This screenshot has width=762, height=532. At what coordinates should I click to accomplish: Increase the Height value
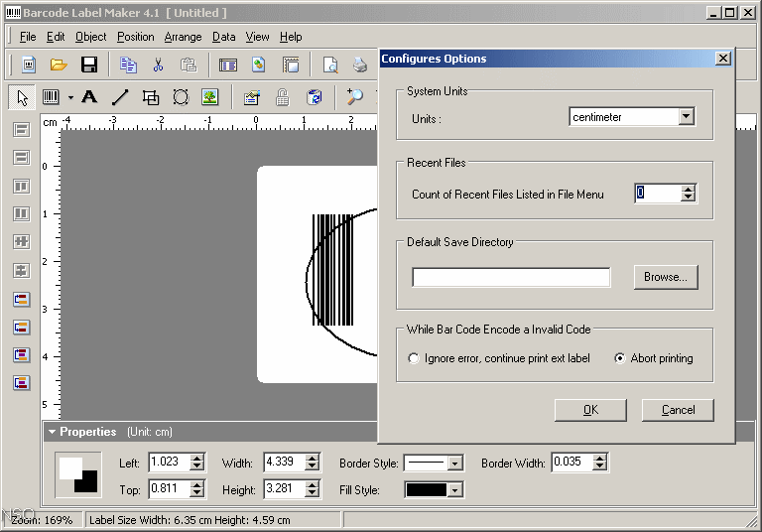click(x=313, y=484)
